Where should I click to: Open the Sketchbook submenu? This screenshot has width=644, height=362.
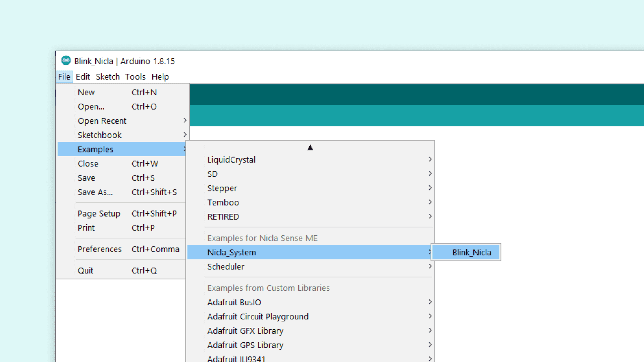[x=100, y=135]
